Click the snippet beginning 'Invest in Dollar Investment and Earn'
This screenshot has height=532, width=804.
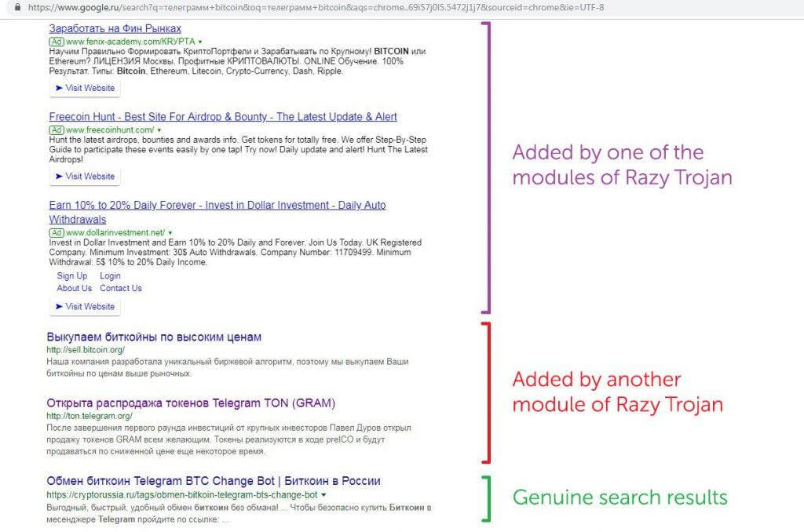(x=236, y=252)
